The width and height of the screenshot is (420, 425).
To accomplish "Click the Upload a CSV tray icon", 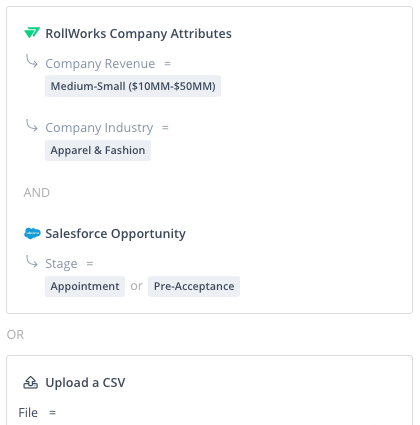I will 30,383.
